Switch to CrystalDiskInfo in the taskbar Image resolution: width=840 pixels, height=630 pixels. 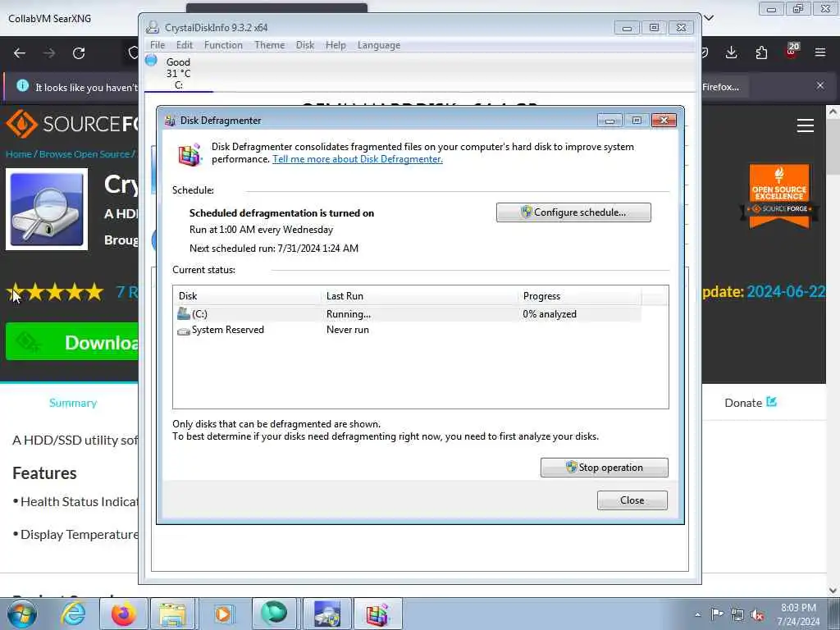tap(327, 614)
